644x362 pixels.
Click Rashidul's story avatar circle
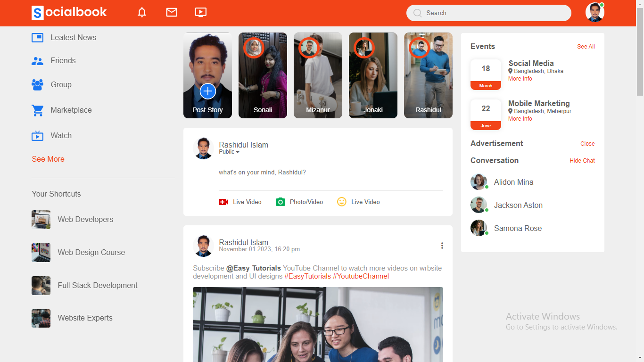point(419,48)
